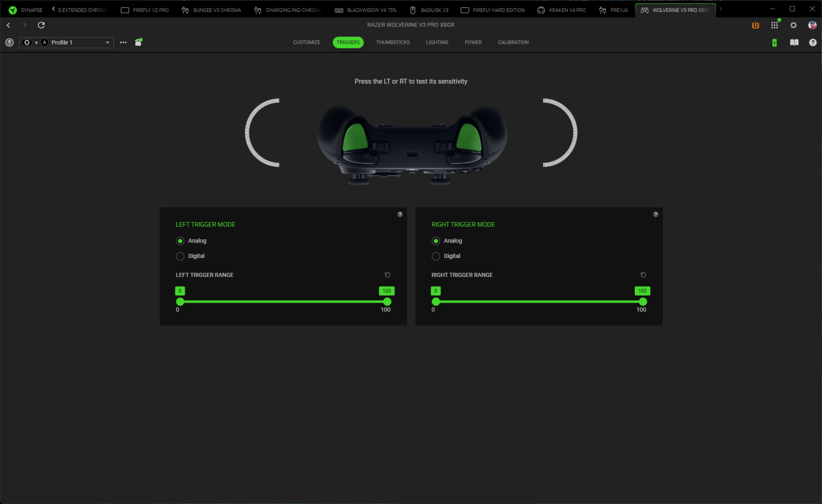
Task: Reset the right trigger range
Action: [x=643, y=275]
